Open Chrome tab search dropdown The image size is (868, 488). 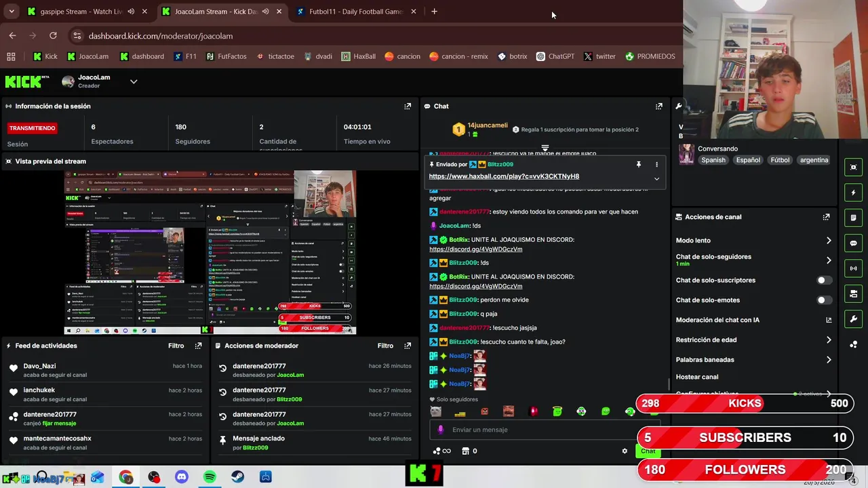click(x=11, y=12)
